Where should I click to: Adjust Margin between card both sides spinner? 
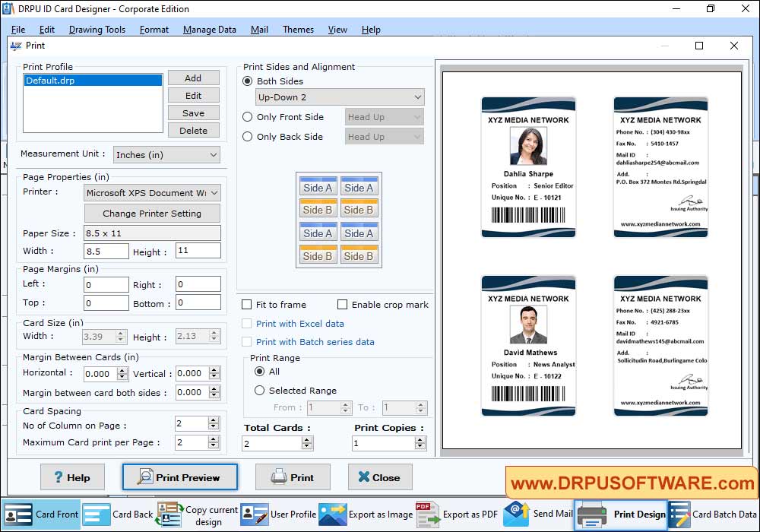point(214,392)
